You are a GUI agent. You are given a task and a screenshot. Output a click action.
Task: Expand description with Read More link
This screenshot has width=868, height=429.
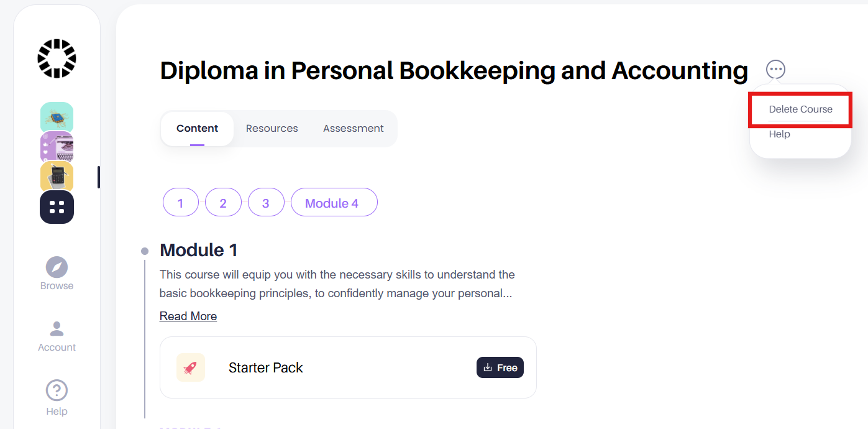click(x=188, y=316)
